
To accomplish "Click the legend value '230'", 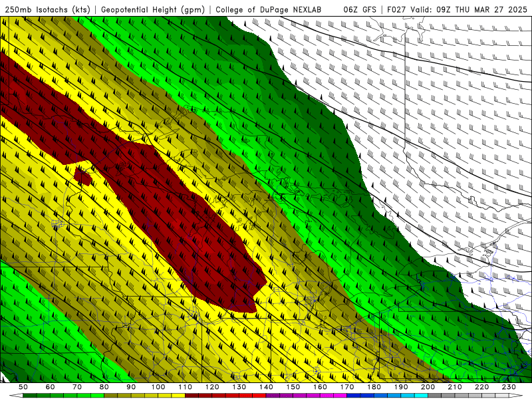I will coord(509,387).
